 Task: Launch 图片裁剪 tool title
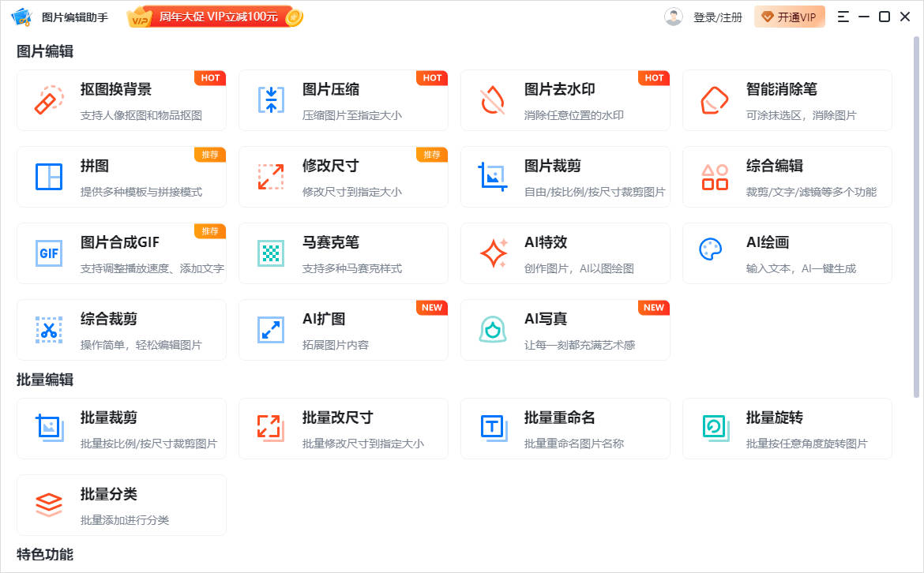553,166
